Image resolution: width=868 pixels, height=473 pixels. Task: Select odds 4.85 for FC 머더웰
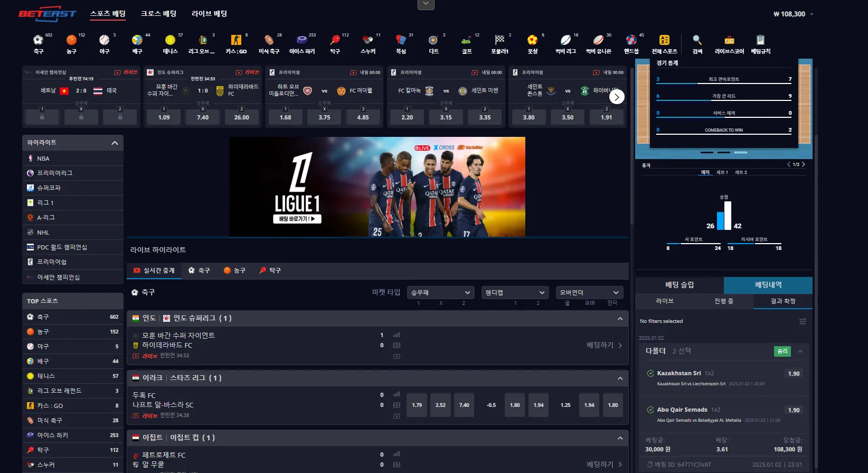(x=363, y=117)
